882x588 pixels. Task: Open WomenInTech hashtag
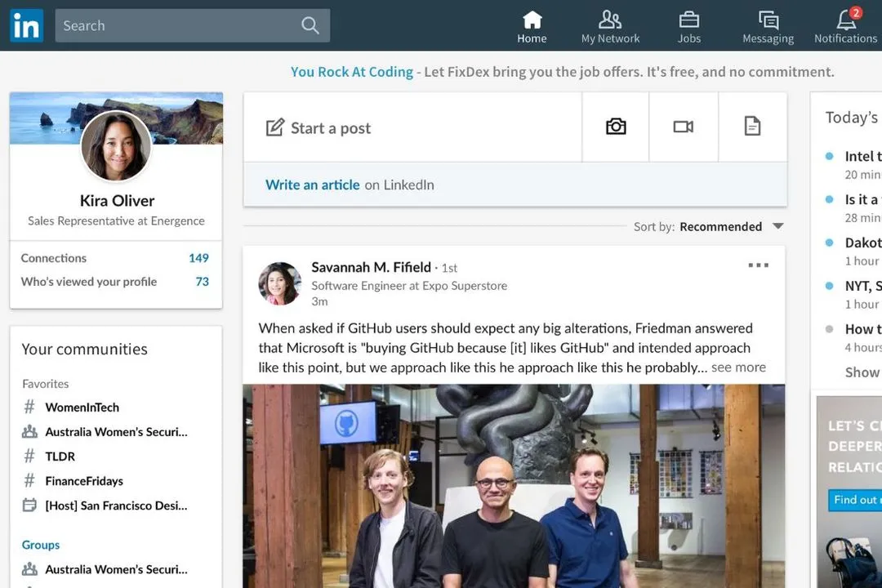(82, 408)
